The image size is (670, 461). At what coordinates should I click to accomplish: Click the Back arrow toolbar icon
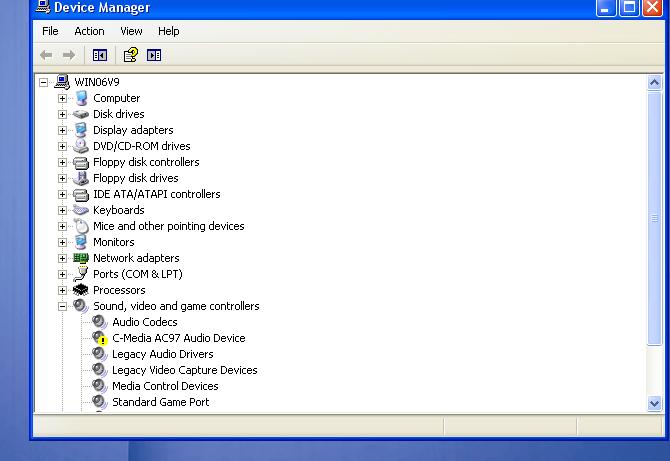46,55
